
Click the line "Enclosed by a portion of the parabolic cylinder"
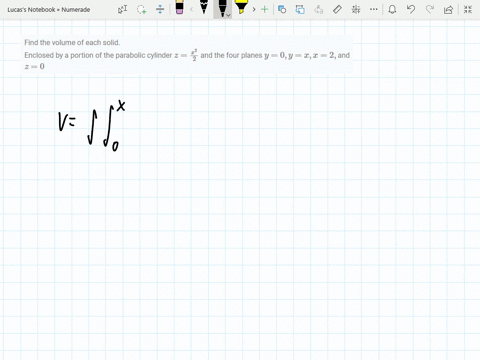click(x=98, y=55)
